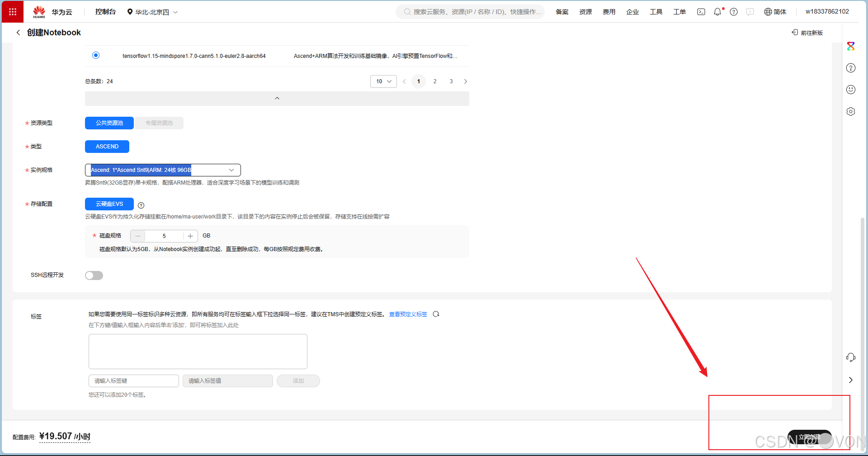Select 公共资源池 resource type
Screen dimensions: 868x456
109,123
